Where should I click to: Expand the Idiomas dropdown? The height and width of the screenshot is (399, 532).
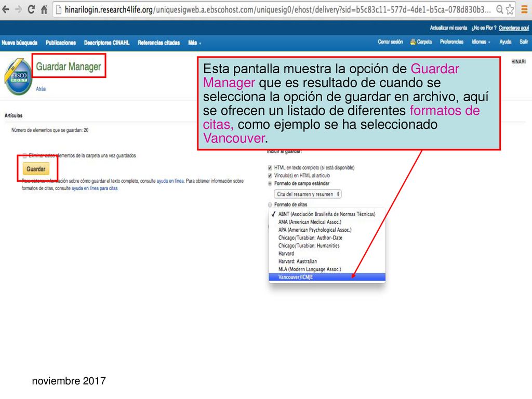(x=481, y=42)
